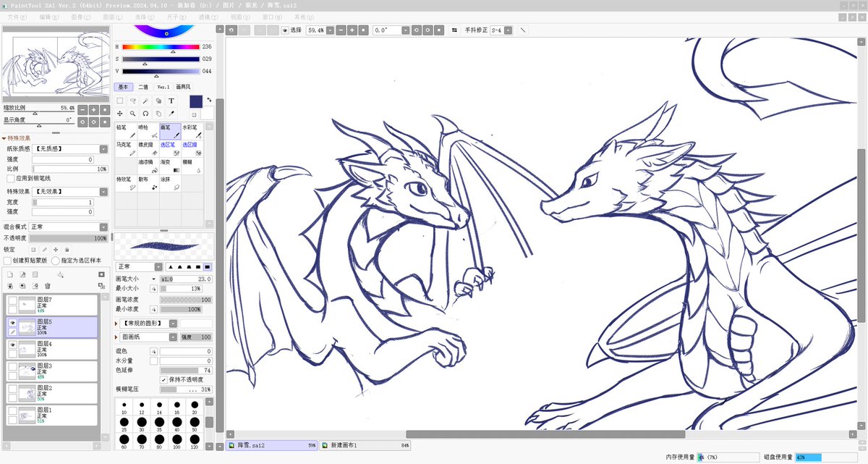Select the hand pan tool
Image resolution: width=868 pixels, height=464 pixels.
tap(158, 114)
